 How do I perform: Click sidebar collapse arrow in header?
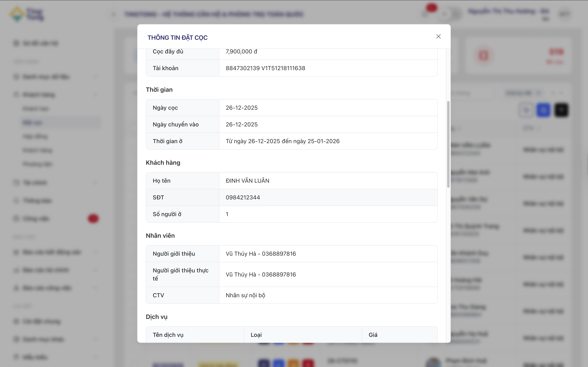coord(114,14)
